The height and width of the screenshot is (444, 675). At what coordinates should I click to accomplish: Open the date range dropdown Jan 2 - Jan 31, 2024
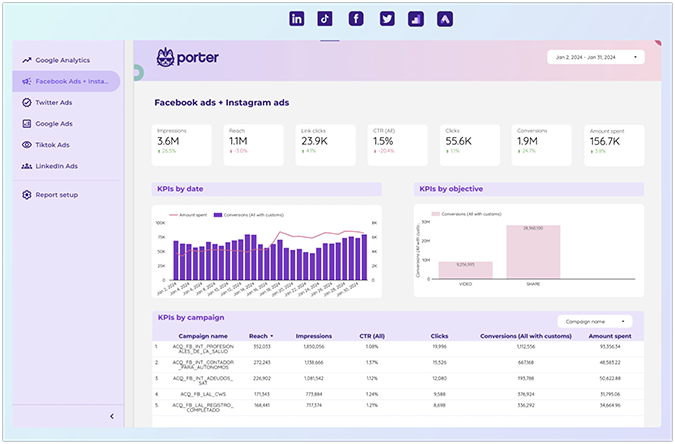click(x=596, y=57)
